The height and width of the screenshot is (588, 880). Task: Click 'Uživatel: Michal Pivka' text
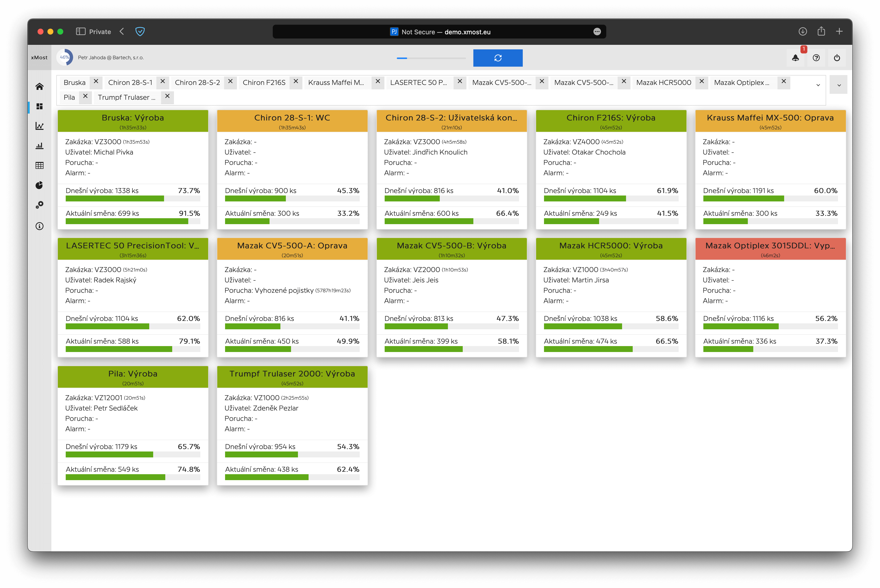[x=99, y=152]
